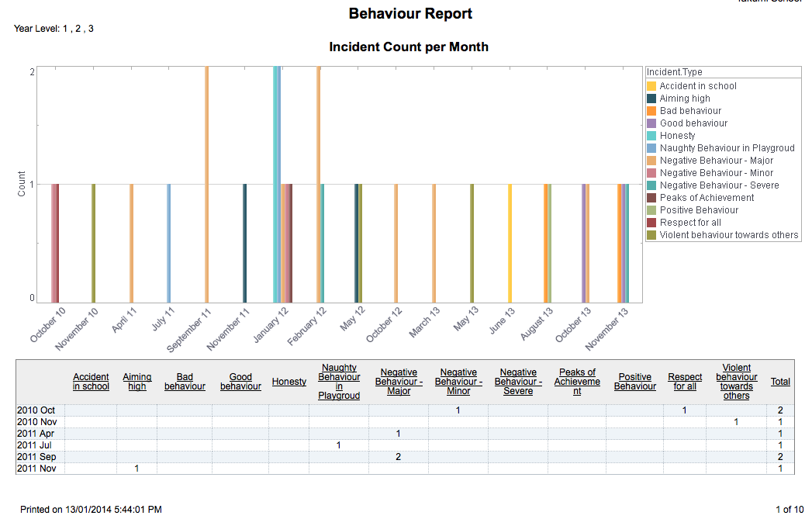Click the Good behaviour legend color swatch
The width and height of the screenshot is (812, 526).
pyautogui.click(x=651, y=123)
